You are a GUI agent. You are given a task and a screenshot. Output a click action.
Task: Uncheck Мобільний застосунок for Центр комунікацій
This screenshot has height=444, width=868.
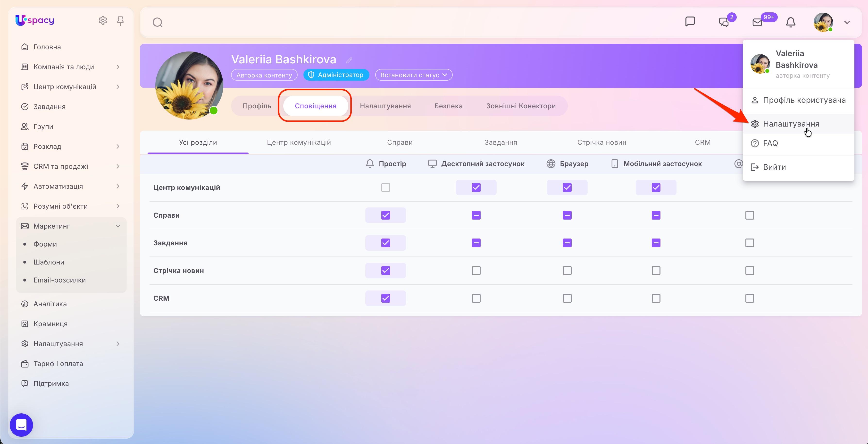[656, 188]
